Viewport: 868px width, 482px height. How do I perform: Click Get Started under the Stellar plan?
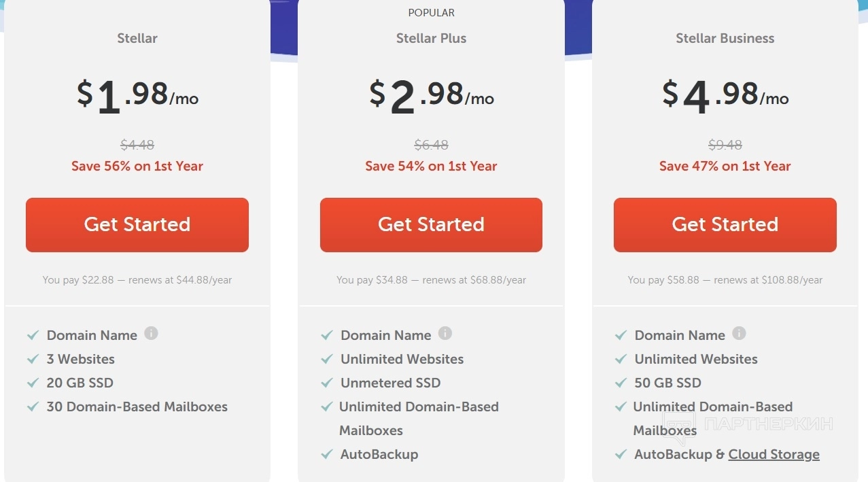click(137, 225)
